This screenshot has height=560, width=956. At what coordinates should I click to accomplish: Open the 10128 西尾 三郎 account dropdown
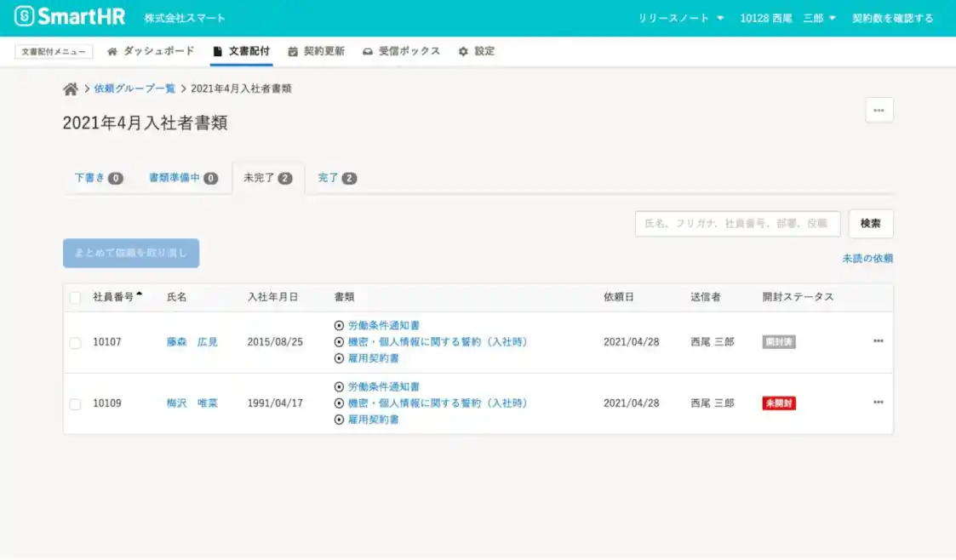click(x=787, y=18)
